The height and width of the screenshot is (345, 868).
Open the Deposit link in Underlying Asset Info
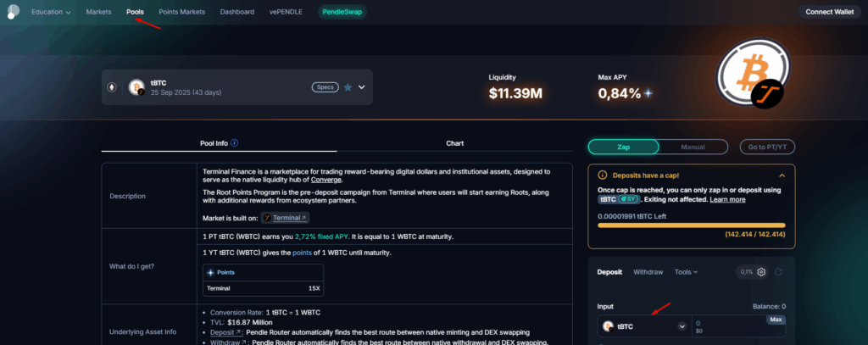tap(225, 332)
